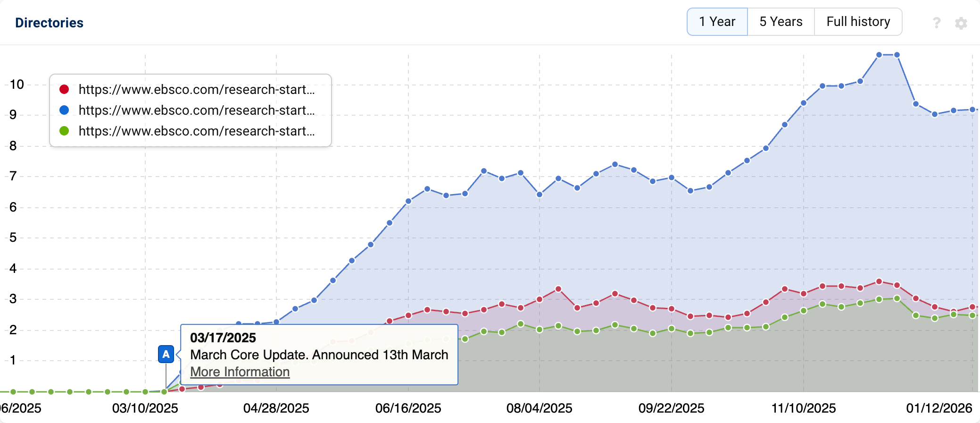Open chart settings via gear icon
The width and height of the screenshot is (980, 423).
pyautogui.click(x=961, y=23)
